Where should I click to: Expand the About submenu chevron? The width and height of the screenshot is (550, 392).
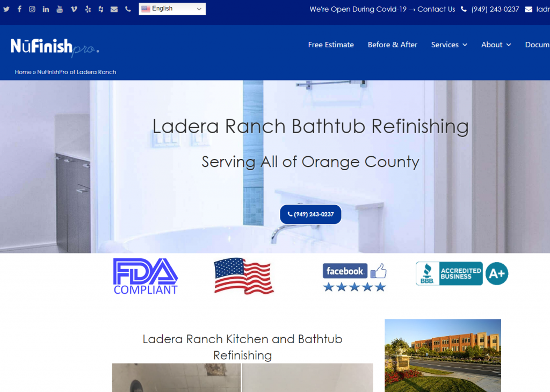(509, 45)
